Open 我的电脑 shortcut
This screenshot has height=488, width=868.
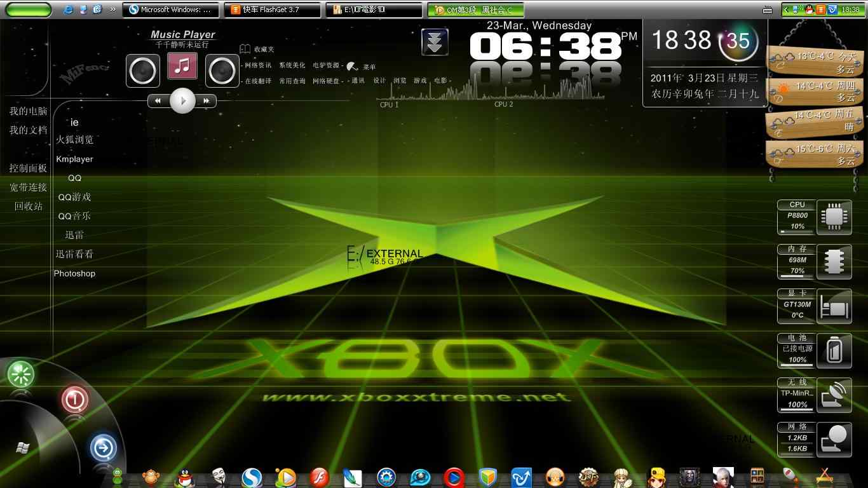click(28, 111)
